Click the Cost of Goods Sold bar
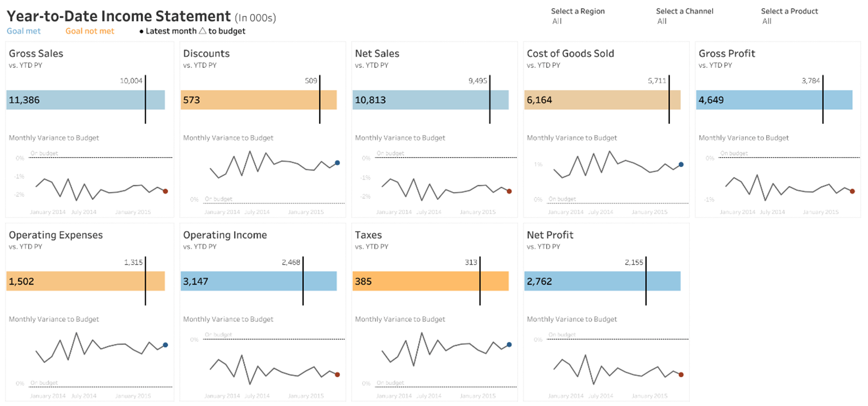This screenshot has height=406, width=868. pos(603,100)
